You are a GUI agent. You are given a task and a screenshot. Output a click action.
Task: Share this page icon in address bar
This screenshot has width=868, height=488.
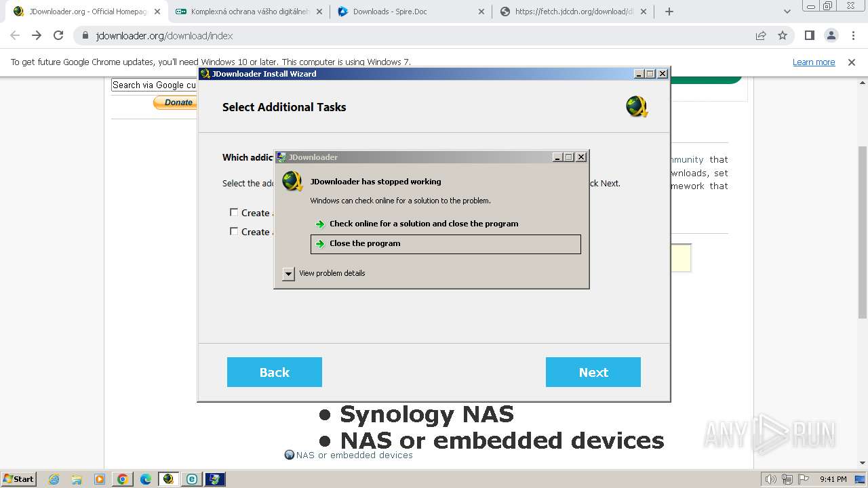761,36
